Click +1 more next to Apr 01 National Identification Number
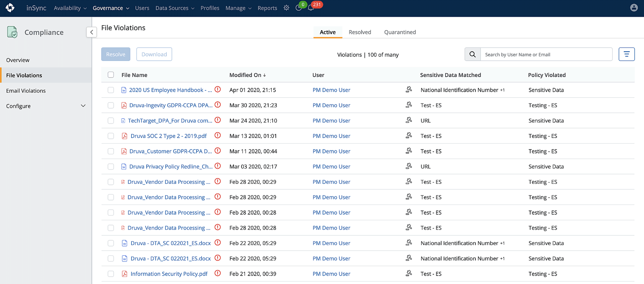This screenshot has width=644, height=284. (x=502, y=90)
